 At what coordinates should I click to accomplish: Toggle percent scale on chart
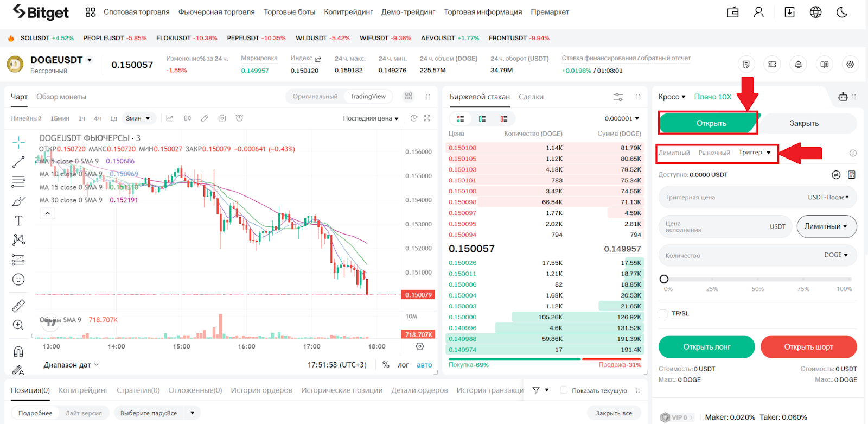(386, 365)
